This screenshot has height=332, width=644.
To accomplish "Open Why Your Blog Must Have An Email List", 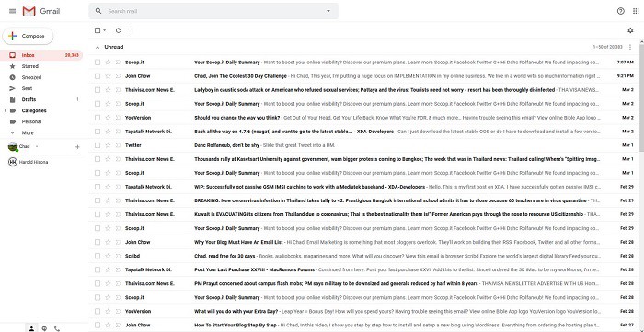I will [x=238, y=242].
